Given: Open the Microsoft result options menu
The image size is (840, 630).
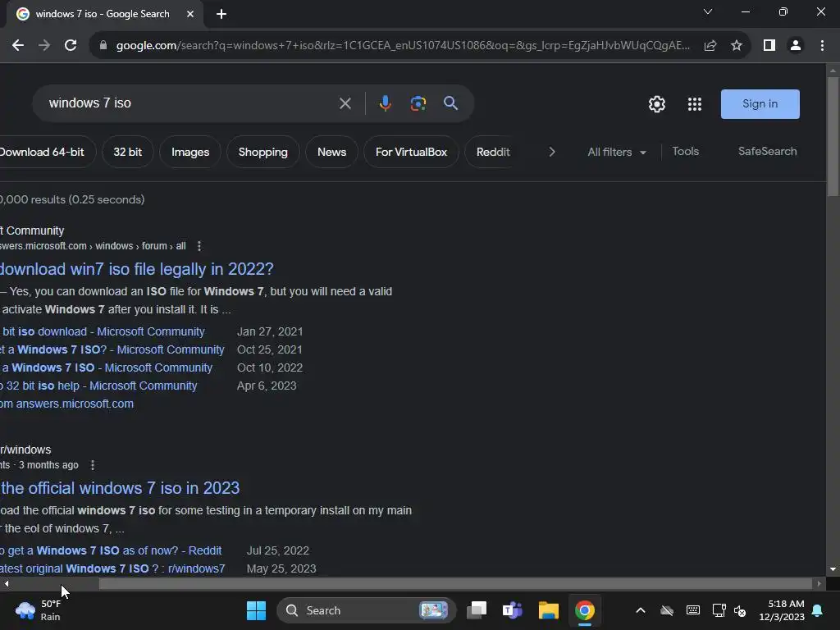Looking at the screenshot, I should pos(199,246).
